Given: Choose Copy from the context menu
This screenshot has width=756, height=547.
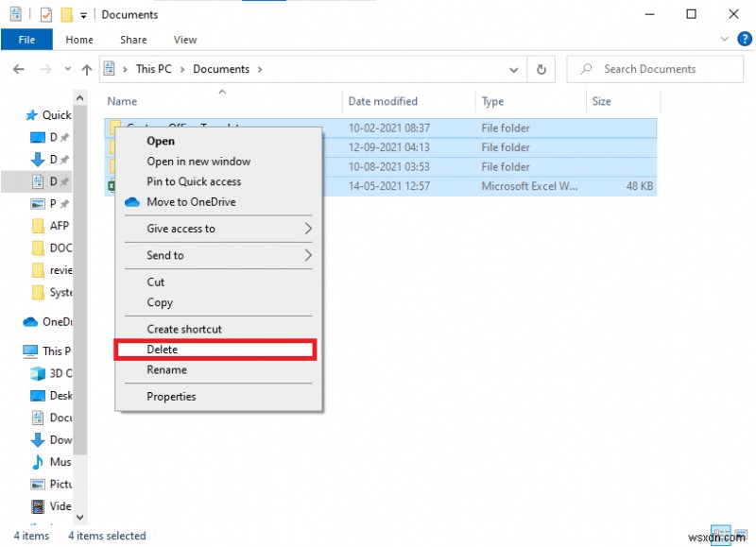Looking at the screenshot, I should [x=218, y=302].
